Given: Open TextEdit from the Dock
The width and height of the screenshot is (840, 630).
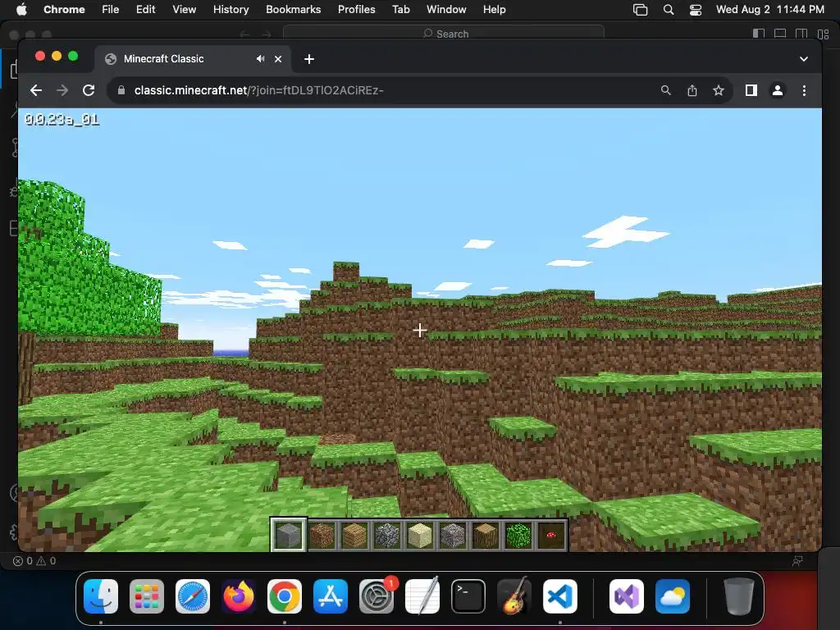Looking at the screenshot, I should click(x=422, y=596).
